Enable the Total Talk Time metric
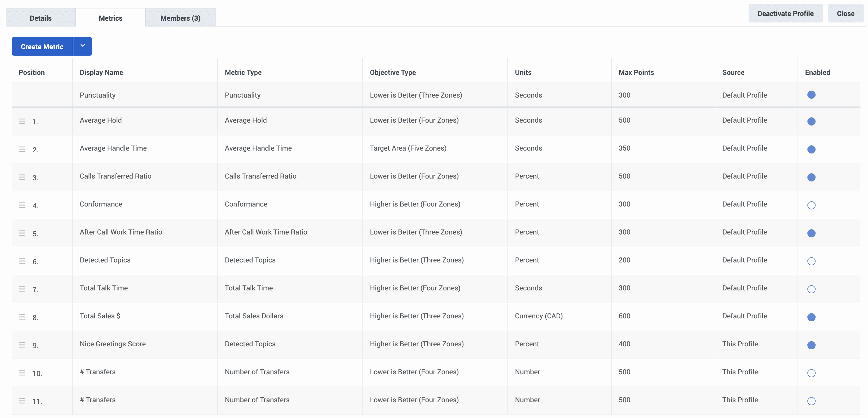The image size is (868, 418). (811, 289)
